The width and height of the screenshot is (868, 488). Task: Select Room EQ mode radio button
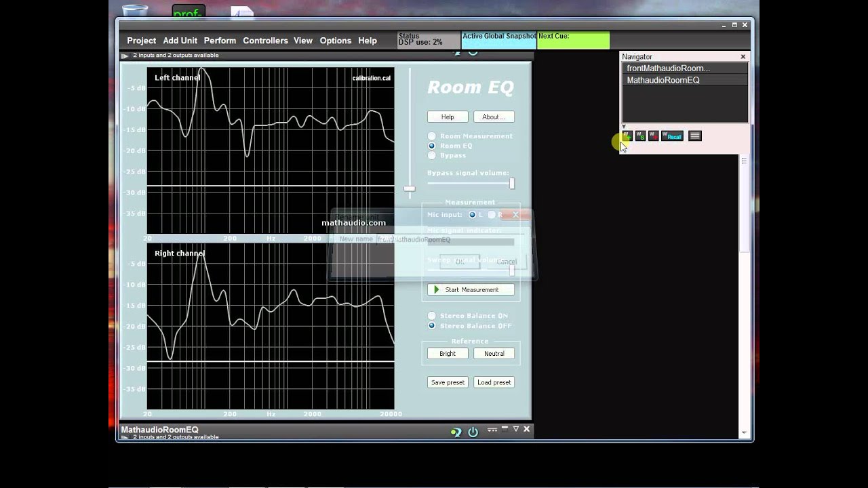pos(431,146)
